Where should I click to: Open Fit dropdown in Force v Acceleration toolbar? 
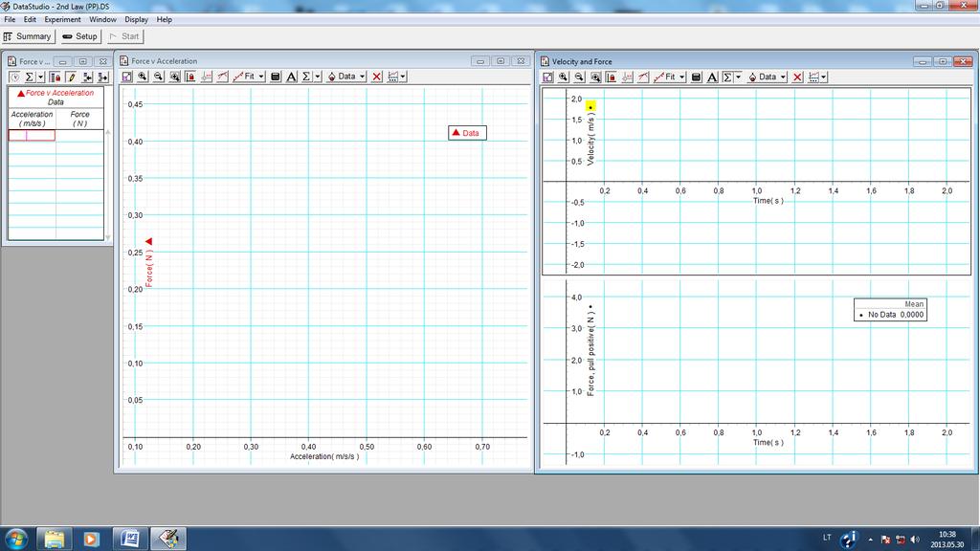(249, 77)
